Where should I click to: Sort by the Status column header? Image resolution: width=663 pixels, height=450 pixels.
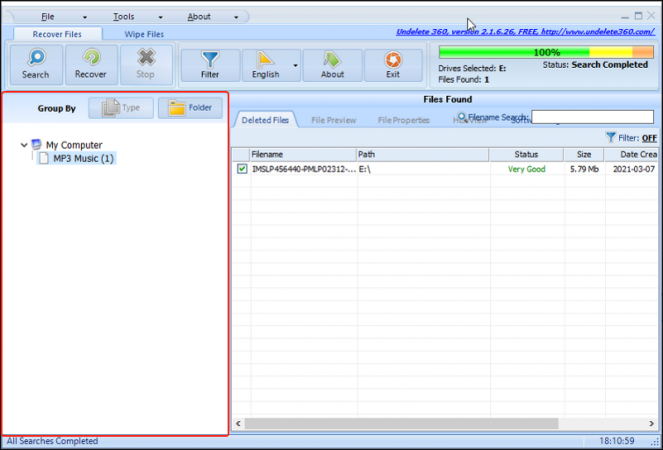(x=526, y=154)
